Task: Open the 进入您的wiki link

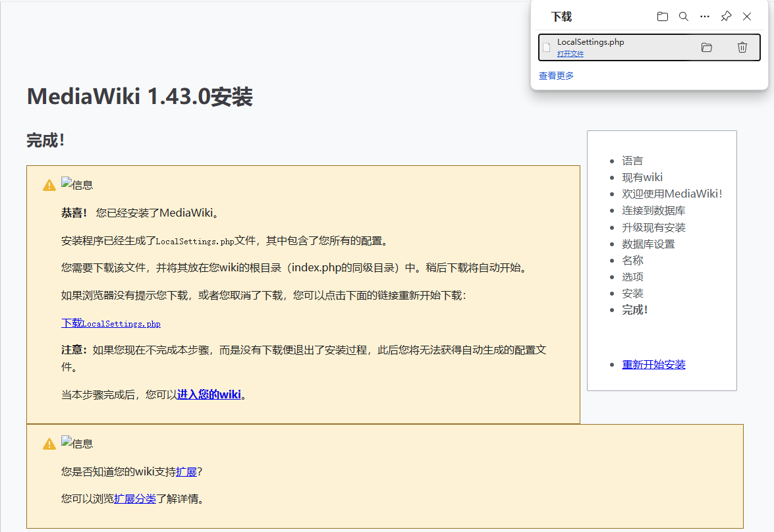Action: click(209, 394)
